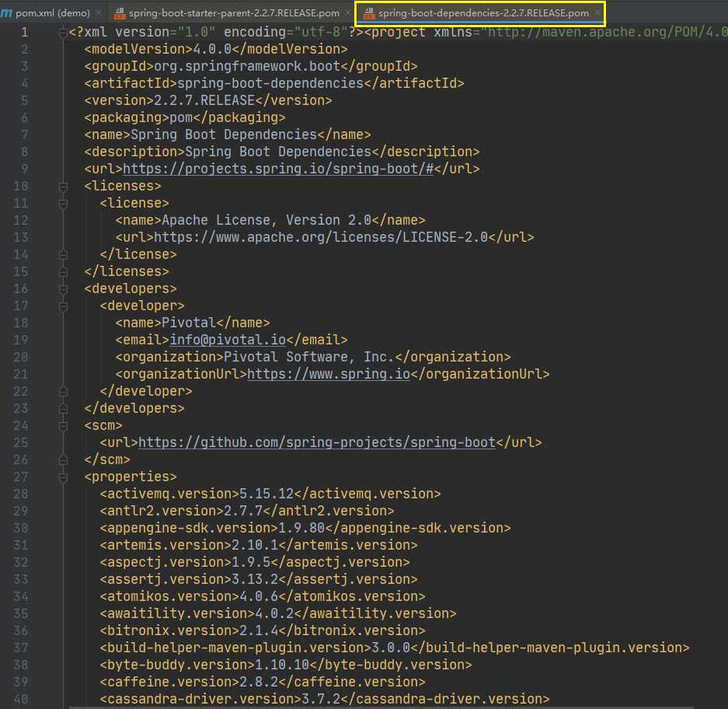Click appengine-sdk.version value 1.9.80
Image resolution: width=728 pixels, height=709 pixels.
coord(301,528)
